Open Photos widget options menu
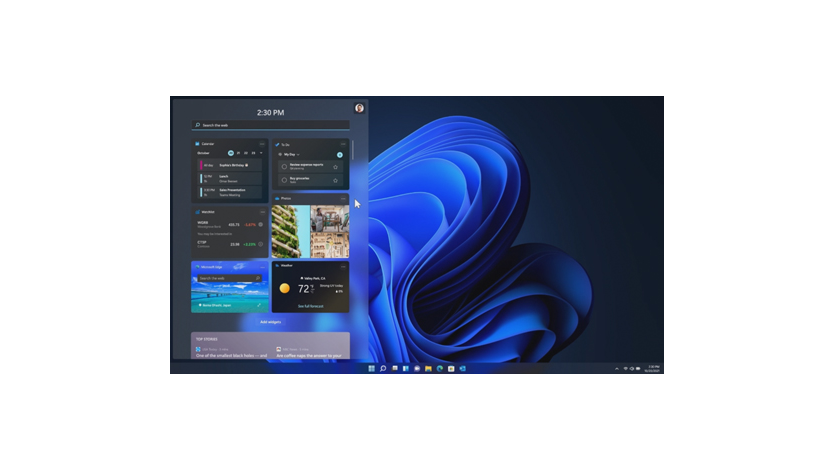Viewport: 834px width, 470px height. [343, 198]
